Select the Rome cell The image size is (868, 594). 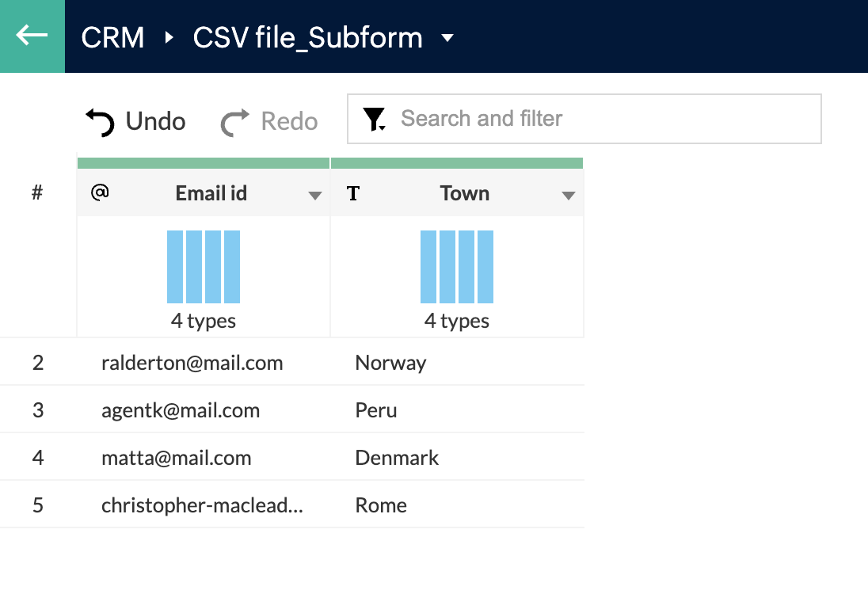pyautogui.click(x=457, y=505)
